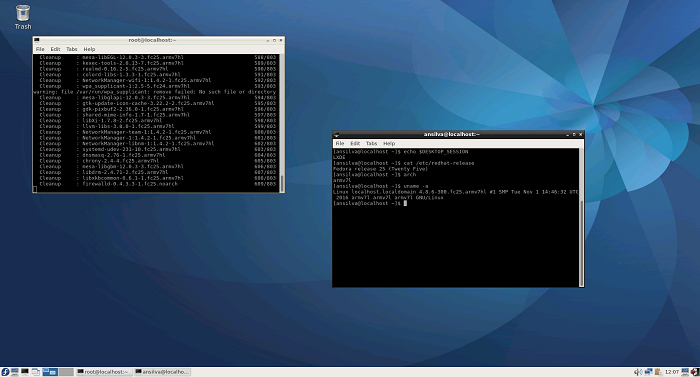Click the 'arch' command line in ansilva terminal
The width and height of the screenshot is (700, 377).
[375, 175]
